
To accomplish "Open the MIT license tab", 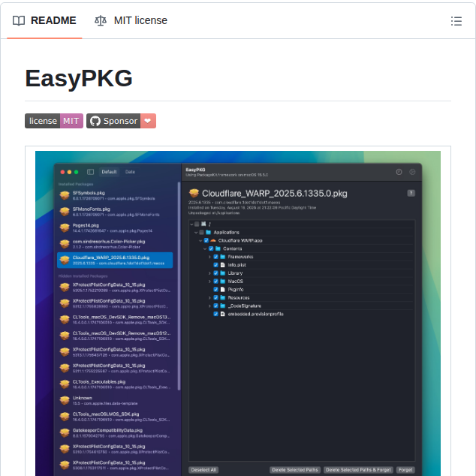I will coord(131,20).
